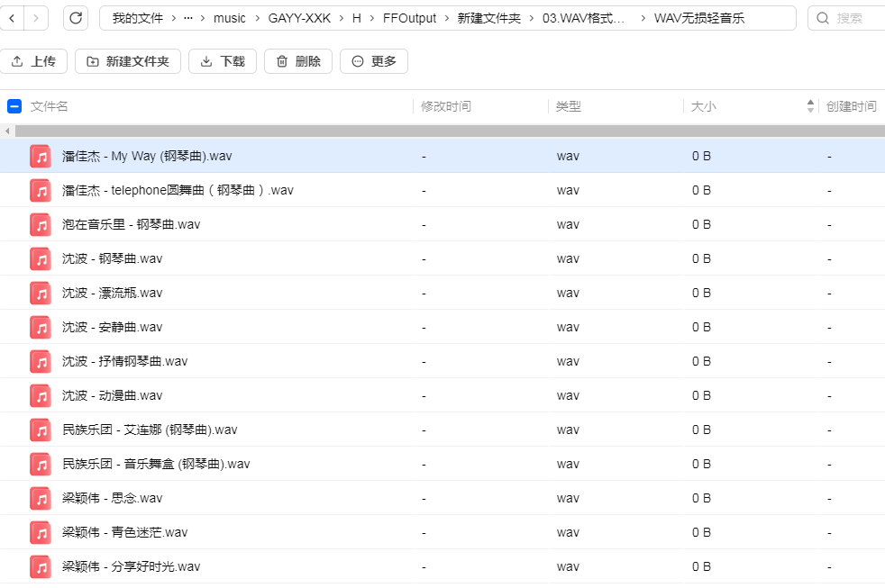Navigate to FFOutput in breadcrumb
This screenshot has height=588, width=885.
(409, 19)
